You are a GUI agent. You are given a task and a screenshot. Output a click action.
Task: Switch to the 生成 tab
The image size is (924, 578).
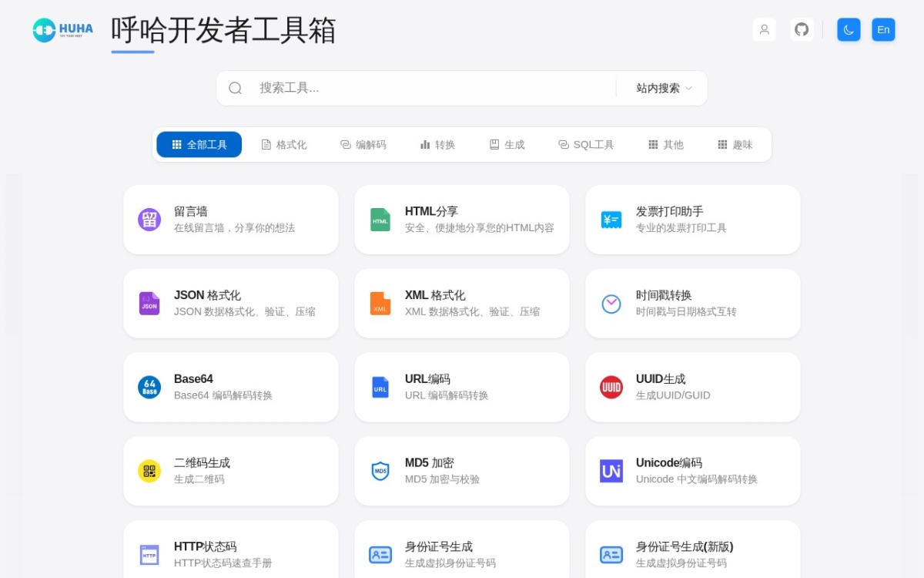pos(507,144)
